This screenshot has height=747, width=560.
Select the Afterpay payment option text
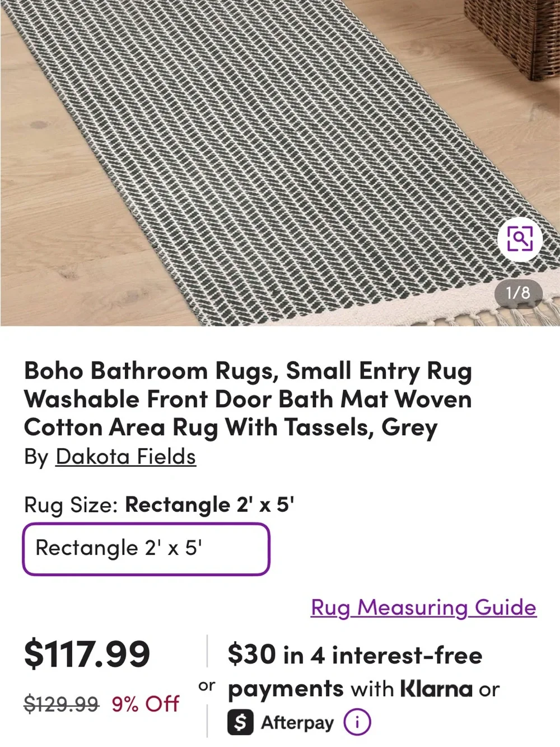pos(297,722)
